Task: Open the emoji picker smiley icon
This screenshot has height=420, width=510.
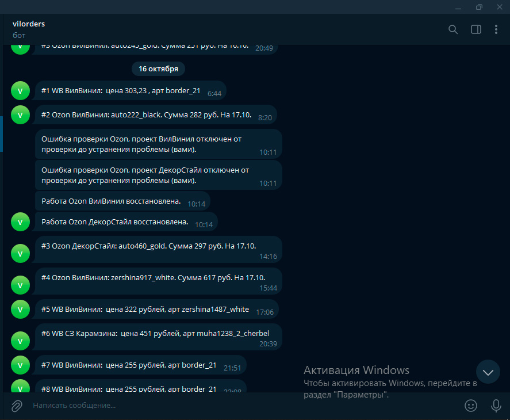Action: [x=471, y=406]
